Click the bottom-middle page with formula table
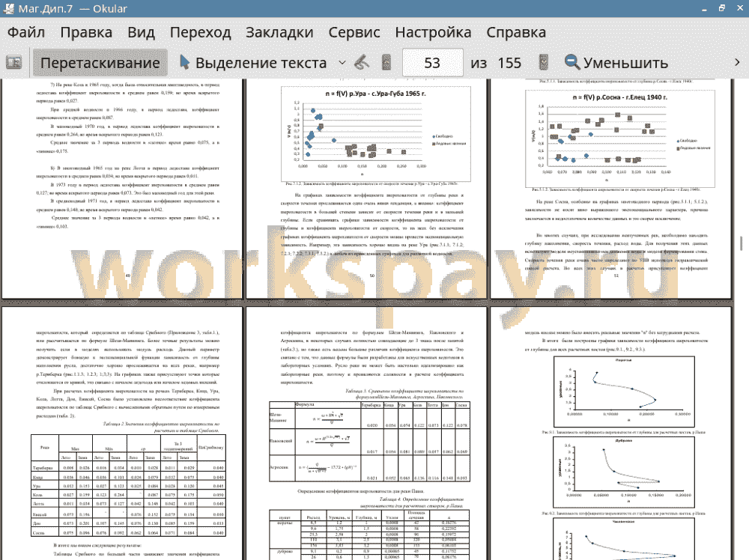The image size is (749, 560). coord(366,433)
